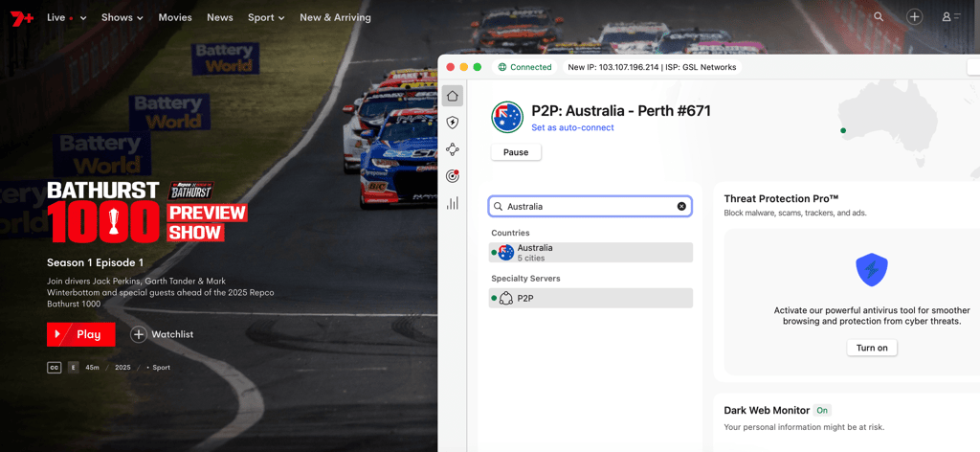Click the 45m duration label
This screenshot has height=452, width=980.
coord(93,368)
